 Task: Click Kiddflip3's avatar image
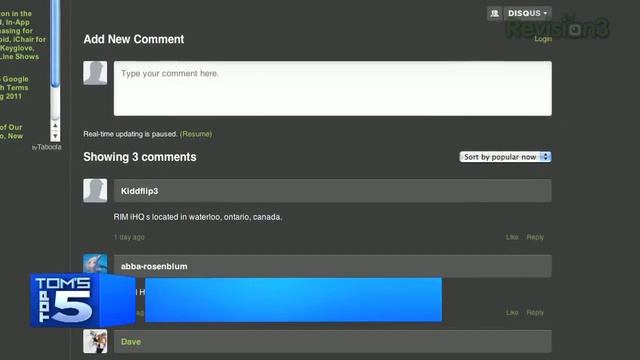[95, 190]
